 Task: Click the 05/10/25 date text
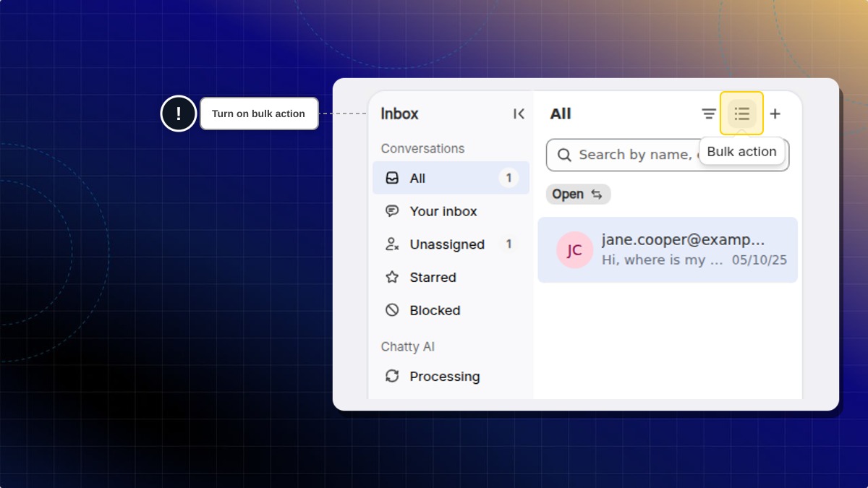coord(759,260)
